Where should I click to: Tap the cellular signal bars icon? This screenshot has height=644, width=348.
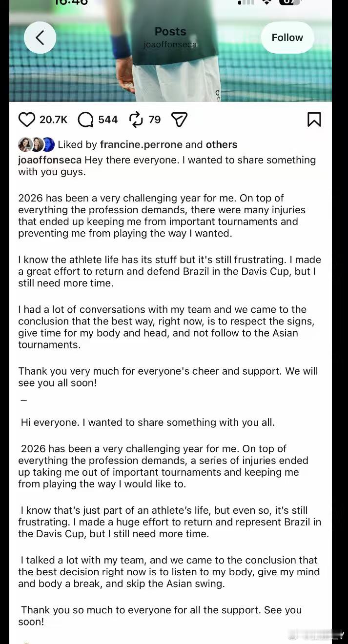pyautogui.click(x=246, y=2)
